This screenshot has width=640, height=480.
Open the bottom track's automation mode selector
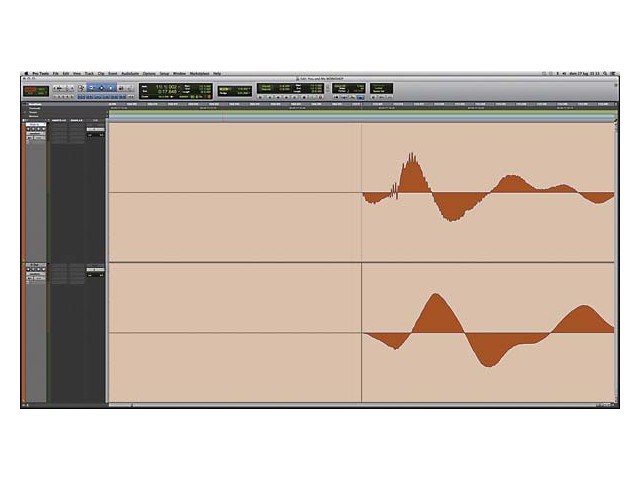click(x=40, y=278)
